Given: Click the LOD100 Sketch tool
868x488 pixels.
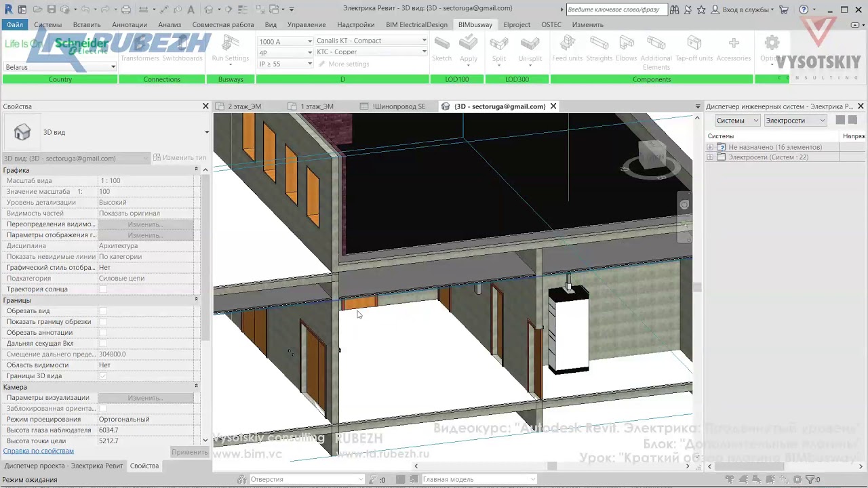Looking at the screenshot, I should pyautogui.click(x=442, y=49).
